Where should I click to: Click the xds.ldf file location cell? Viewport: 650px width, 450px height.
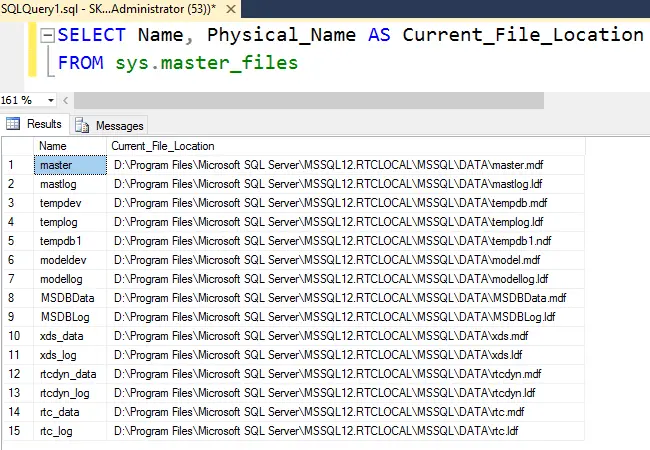tap(346, 355)
